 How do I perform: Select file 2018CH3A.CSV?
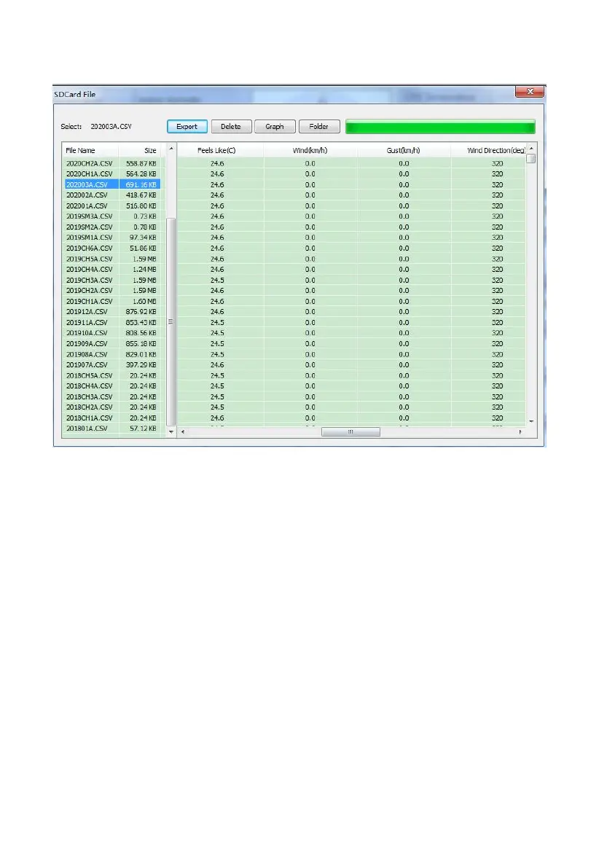click(89, 397)
